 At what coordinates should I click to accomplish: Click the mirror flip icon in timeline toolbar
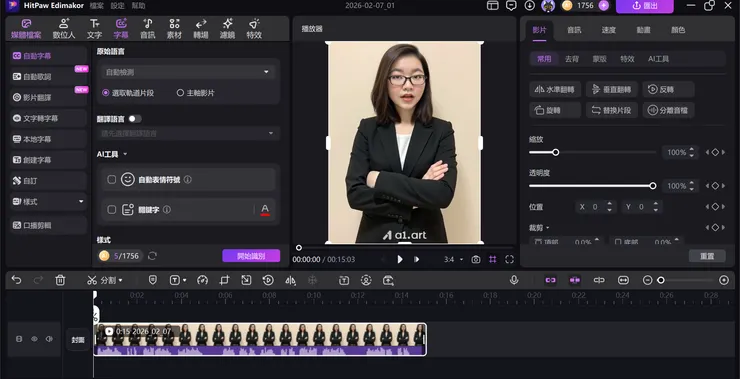point(290,280)
